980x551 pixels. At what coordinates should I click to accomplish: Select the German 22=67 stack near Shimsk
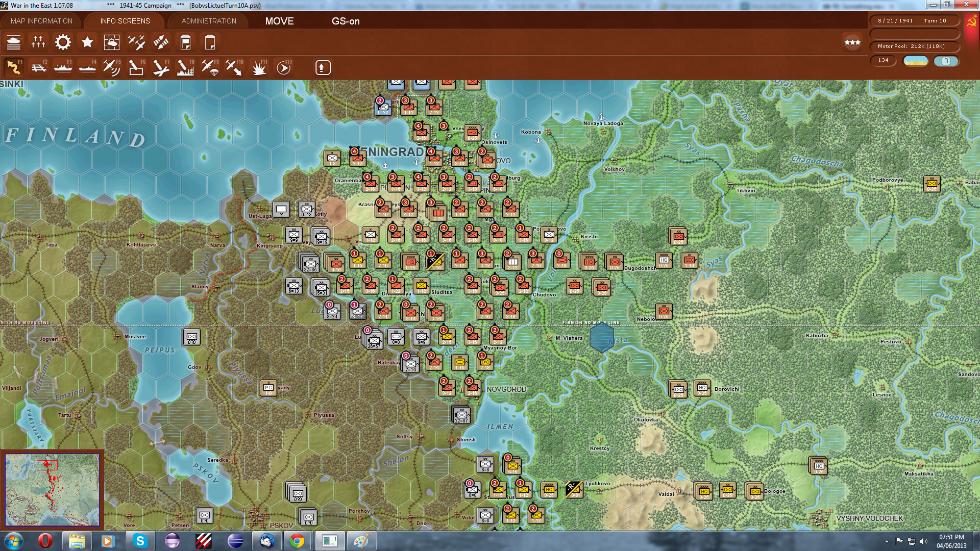click(x=461, y=415)
